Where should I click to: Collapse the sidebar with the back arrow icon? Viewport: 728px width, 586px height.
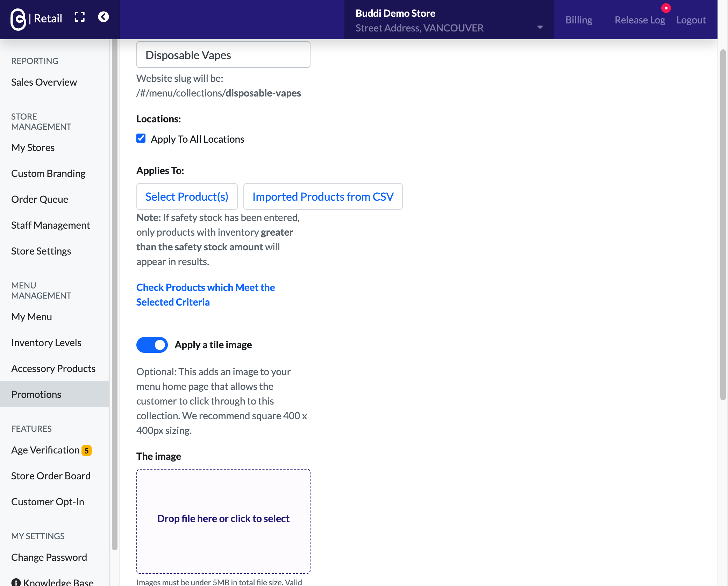[104, 17]
